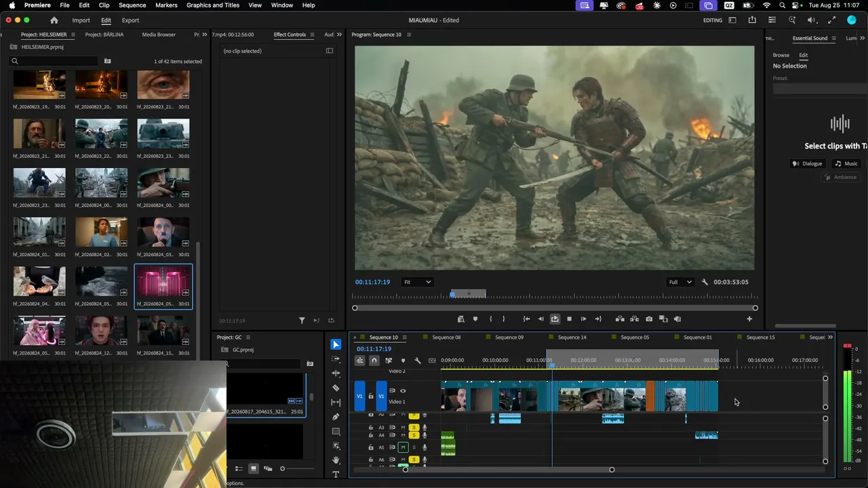Open the Essential Sound panel menu
Viewport: 868px width, 488px height.
pos(833,39)
